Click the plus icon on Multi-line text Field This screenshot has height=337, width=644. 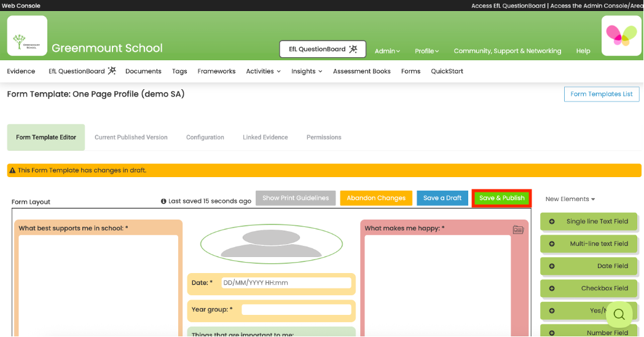click(552, 244)
